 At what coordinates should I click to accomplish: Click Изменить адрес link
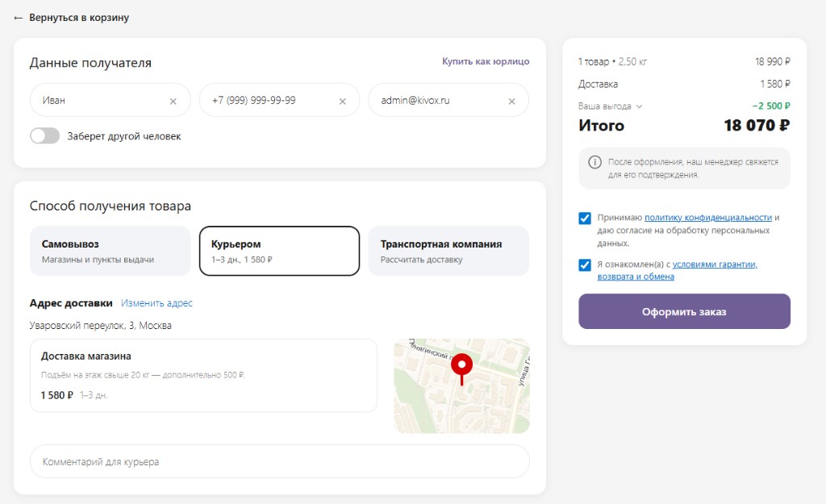156,303
